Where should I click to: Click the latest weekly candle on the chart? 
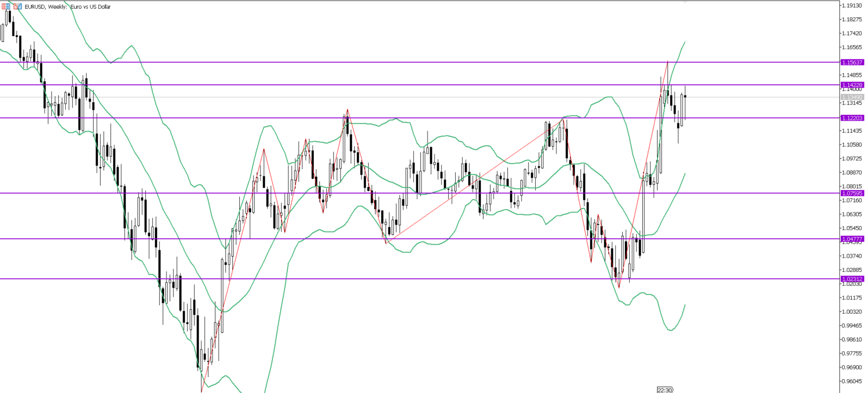pos(685,97)
